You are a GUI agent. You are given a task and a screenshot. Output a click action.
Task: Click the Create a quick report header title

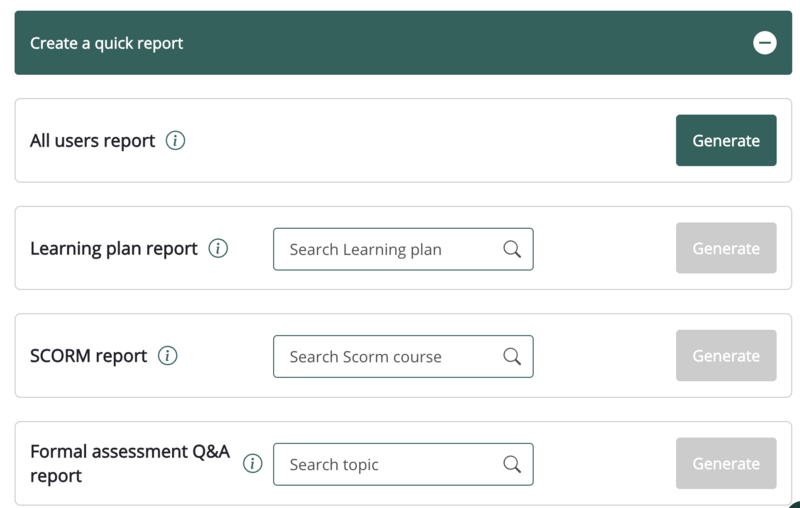point(107,43)
